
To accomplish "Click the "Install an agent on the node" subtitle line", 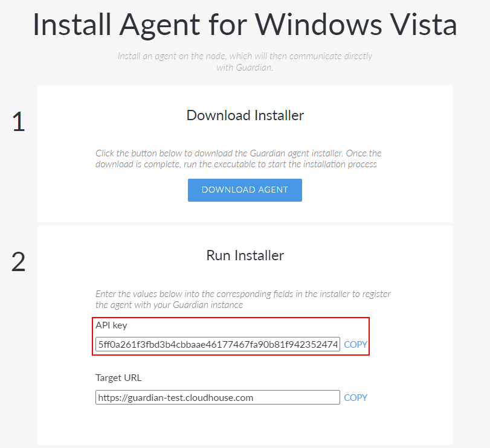I will coord(245,56).
